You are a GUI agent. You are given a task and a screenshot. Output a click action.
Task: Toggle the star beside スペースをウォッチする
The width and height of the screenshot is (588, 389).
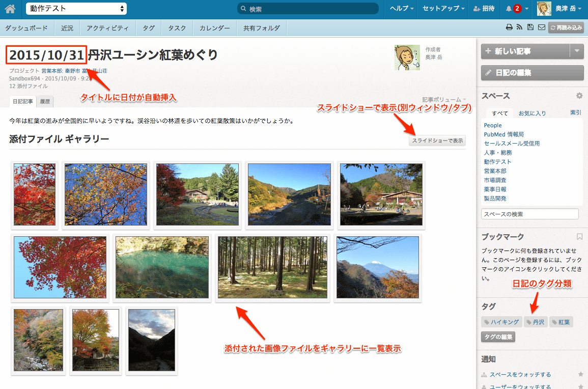[x=580, y=374]
